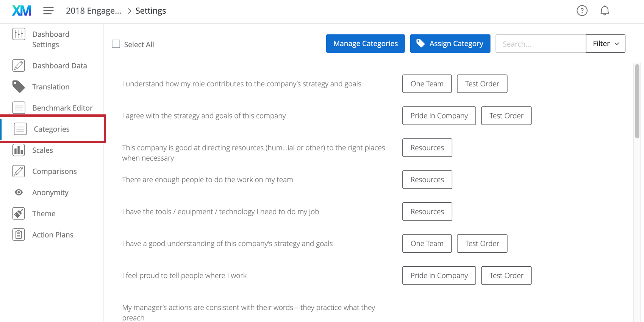This screenshot has height=322, width=644.
Task: Click the Scales bar chart icon
Action: [19, 150]
